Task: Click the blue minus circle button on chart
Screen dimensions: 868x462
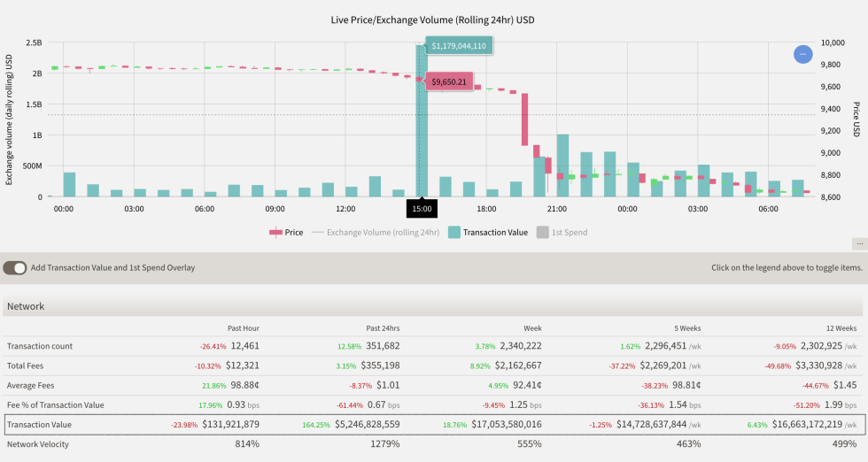Action: [802, 54]
